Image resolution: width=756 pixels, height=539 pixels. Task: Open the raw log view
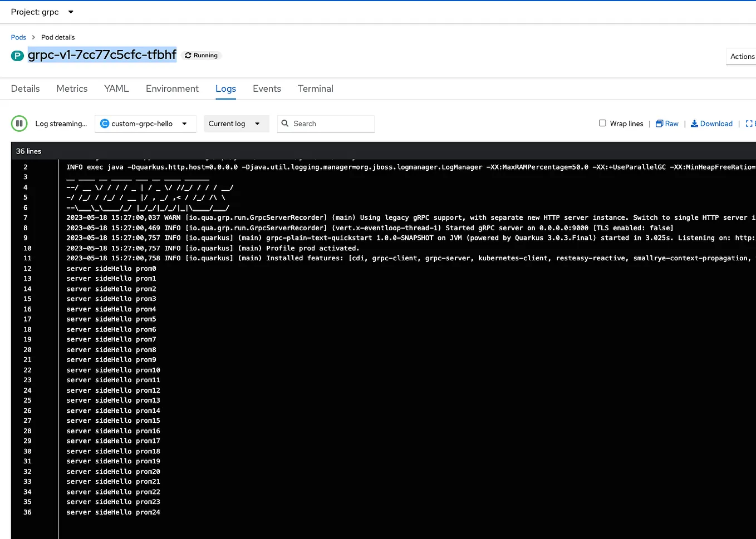point(667,123)
